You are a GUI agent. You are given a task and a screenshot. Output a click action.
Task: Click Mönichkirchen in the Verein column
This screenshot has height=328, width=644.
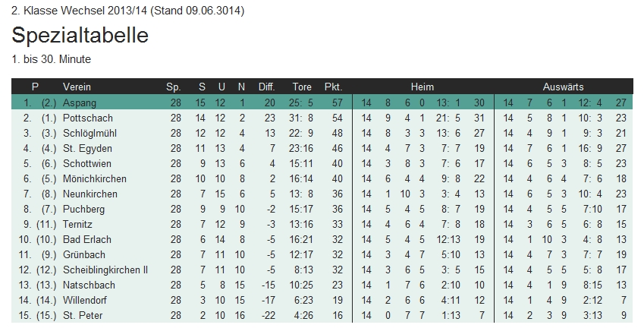tap(95, 178)
